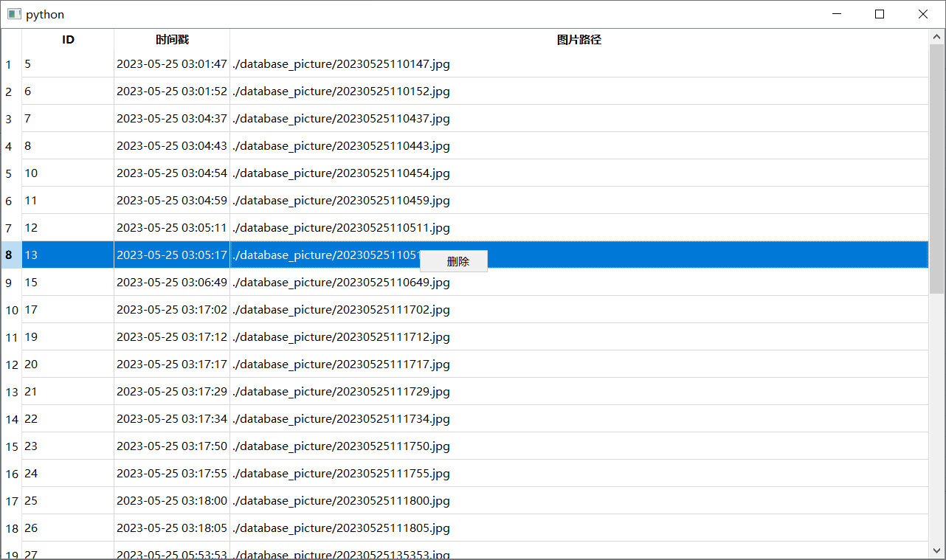This screenshot has height=560, width=946.
Task: Click the ID cell with value 8
Action: click(68, 146)
